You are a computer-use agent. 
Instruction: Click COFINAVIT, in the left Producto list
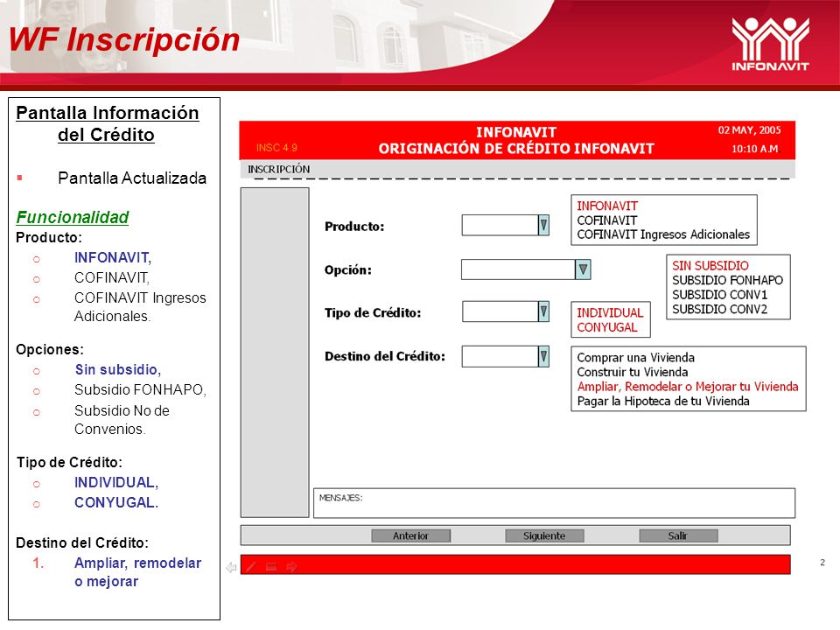tap(112, 277)
